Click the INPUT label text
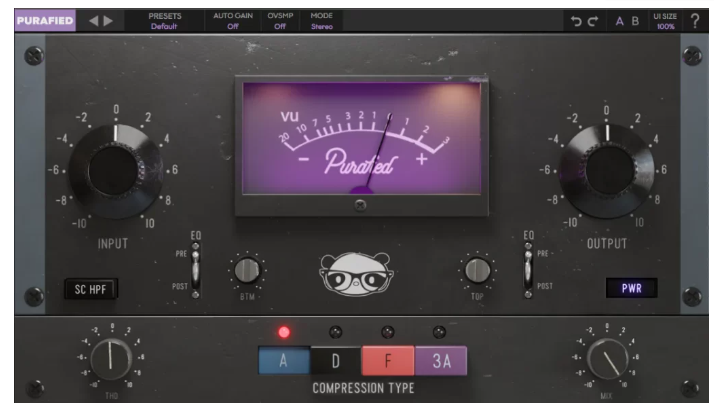714x408 pixels. coord(113,244)
